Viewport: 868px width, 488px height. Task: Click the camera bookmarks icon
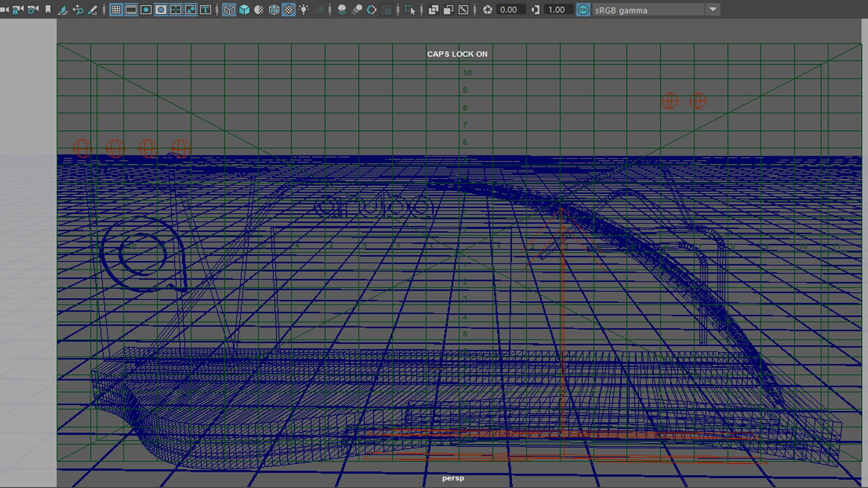click(x=48, y=9)
